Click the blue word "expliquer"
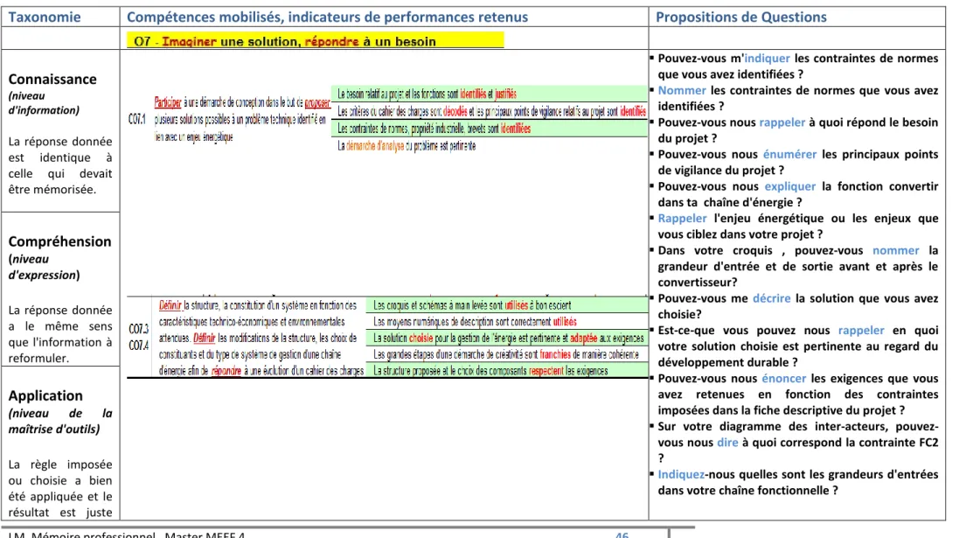This screenshot has height=538, width=980. click(x=790, y=185)
